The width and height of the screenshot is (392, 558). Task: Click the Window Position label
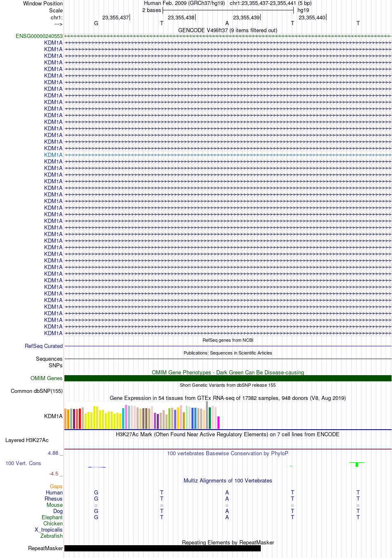coord(43,4)
